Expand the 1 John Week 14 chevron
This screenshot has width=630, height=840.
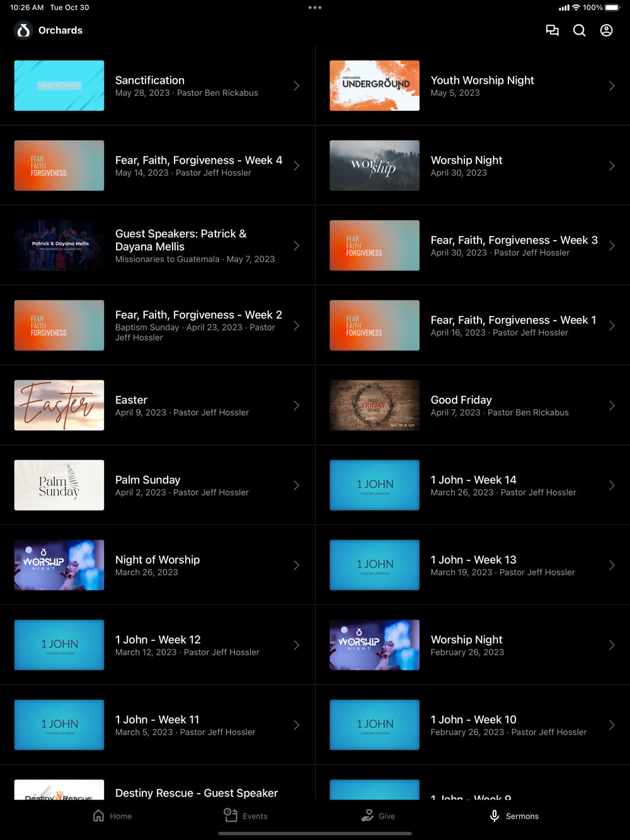612,485
